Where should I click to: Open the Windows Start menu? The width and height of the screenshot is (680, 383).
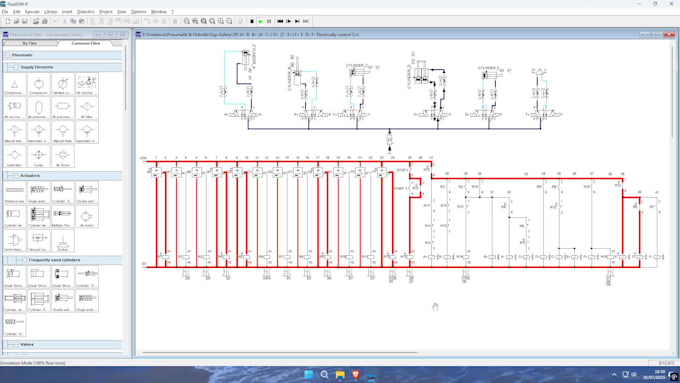tap(308, 374)
